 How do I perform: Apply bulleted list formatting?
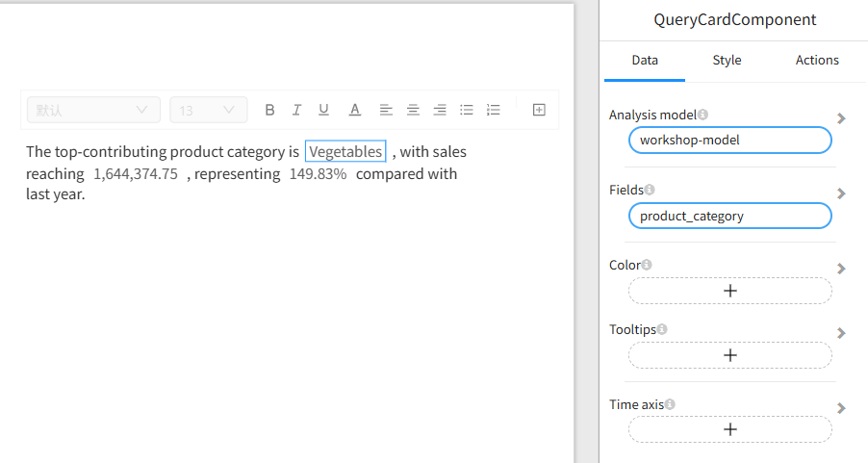(467, 110)
